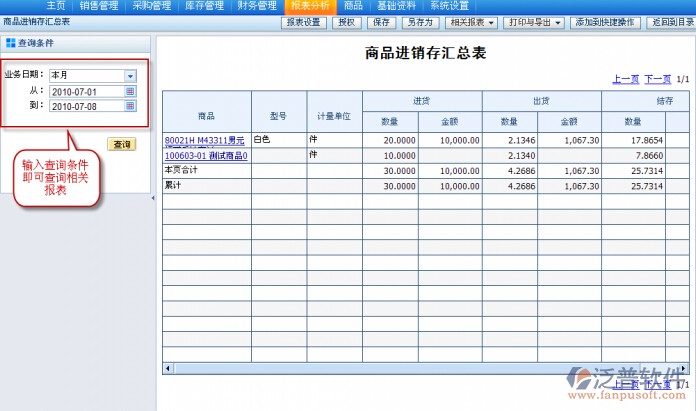The height and width of the screenshot is (411, 696).
Task: Expand the 业务日期 period dropdown
Action: [130, 76]
